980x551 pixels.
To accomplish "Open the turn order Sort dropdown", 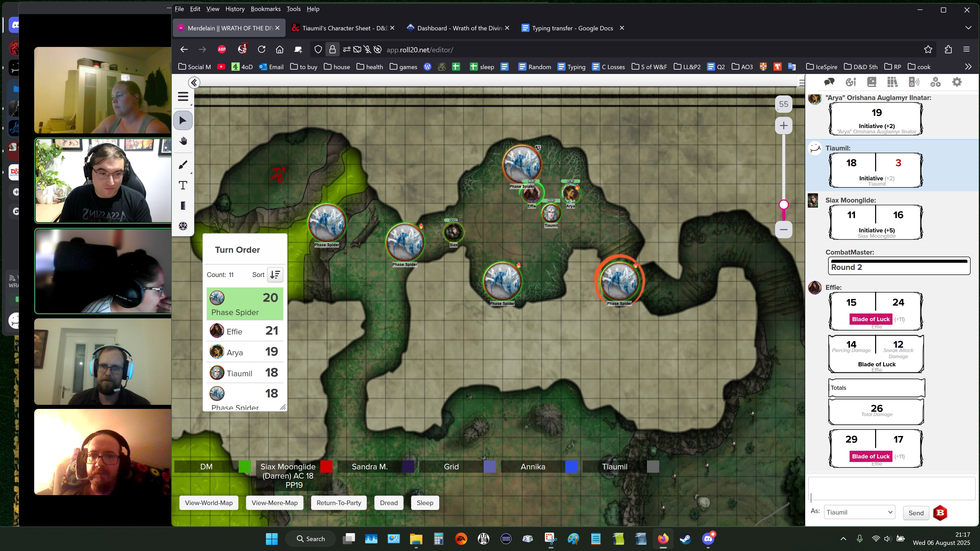I will (x=275, y=274).
